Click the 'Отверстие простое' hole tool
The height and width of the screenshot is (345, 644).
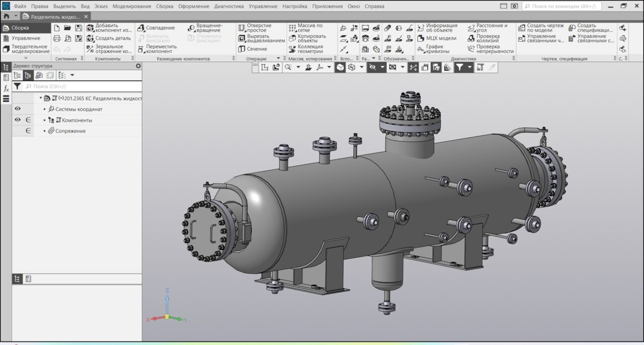point(242,28)
